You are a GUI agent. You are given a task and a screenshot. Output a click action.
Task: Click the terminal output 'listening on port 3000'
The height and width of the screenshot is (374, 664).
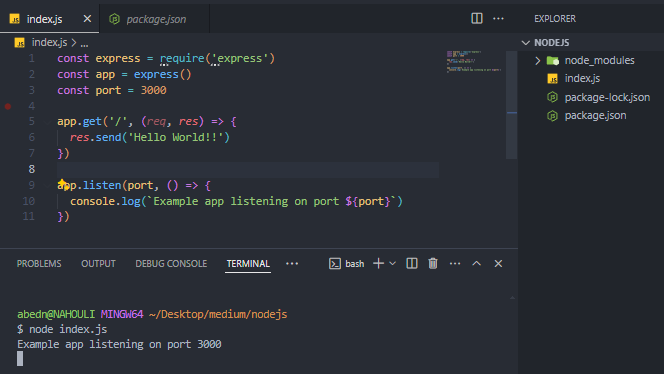tap(155, 344)
